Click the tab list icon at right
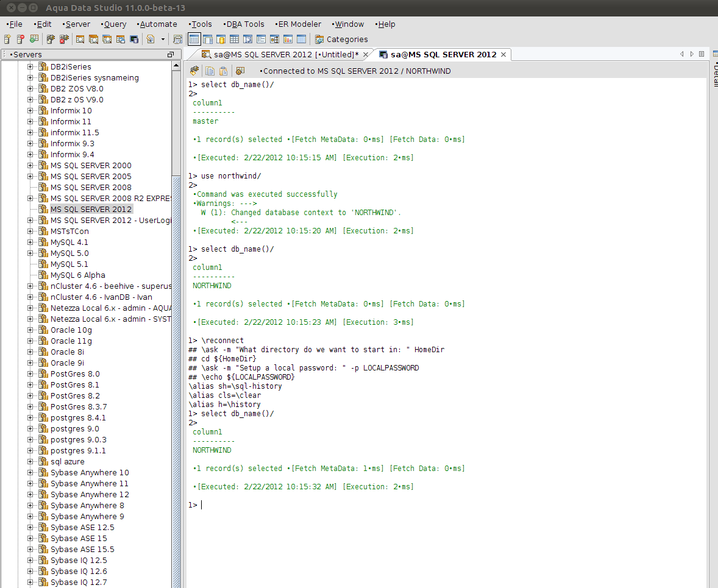 (702, 54)
